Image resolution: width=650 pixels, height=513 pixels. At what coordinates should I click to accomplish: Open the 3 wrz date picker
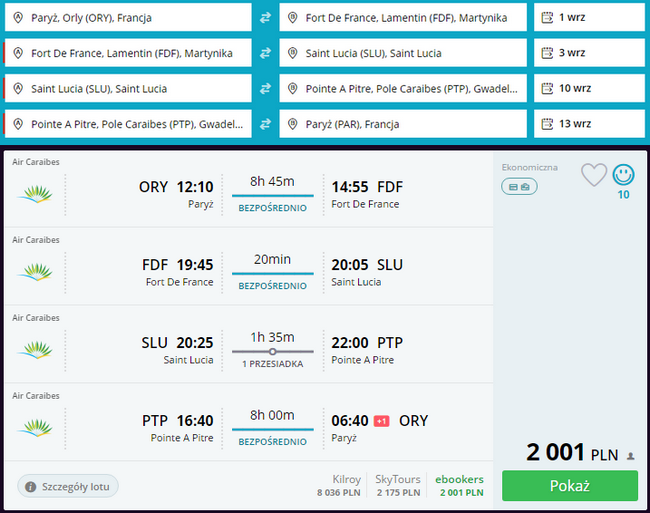[588, 53]
